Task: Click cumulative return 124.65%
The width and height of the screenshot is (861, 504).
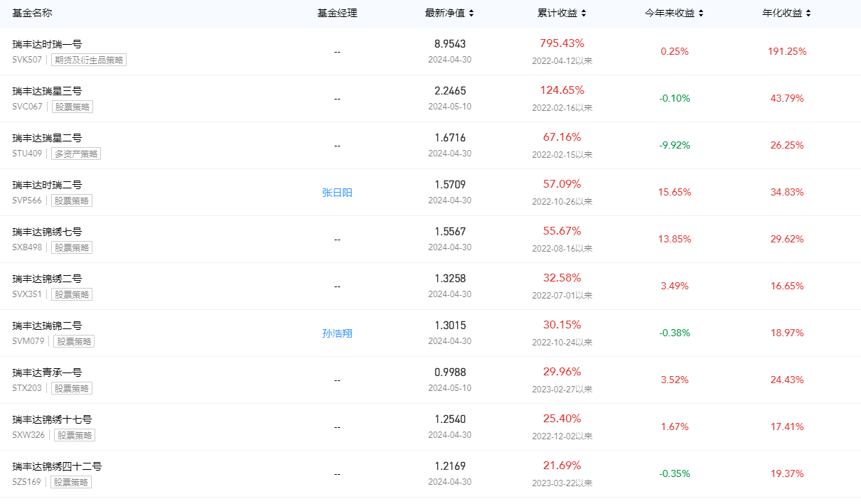Action: [562, 90]
